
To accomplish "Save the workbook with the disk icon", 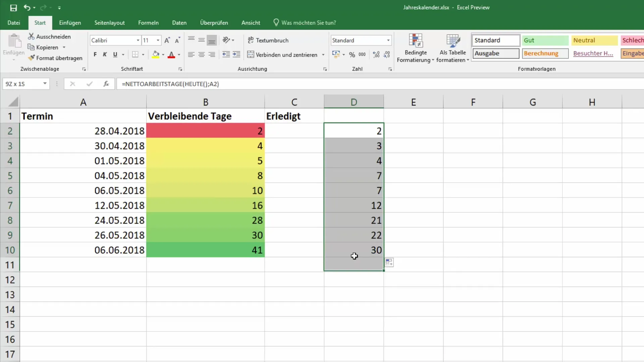I will [13, 8].
